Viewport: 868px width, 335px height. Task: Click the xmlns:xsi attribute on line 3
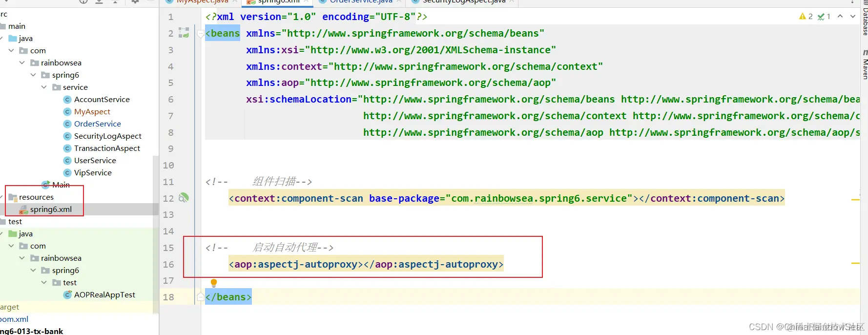401,50
